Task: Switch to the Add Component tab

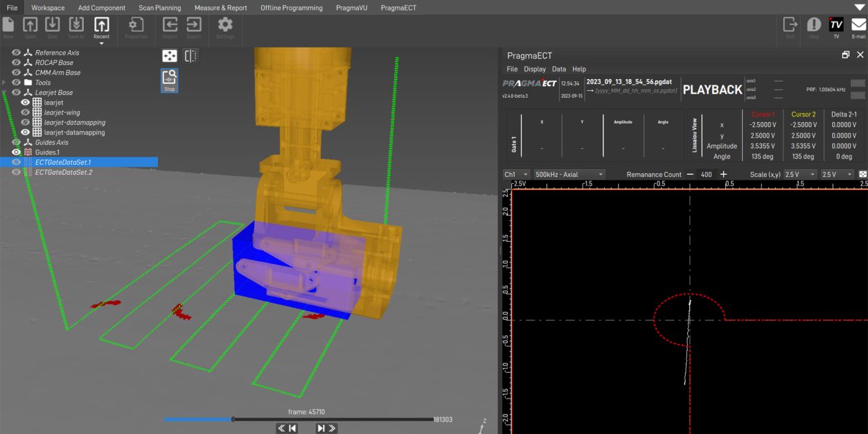Action: 102,8
